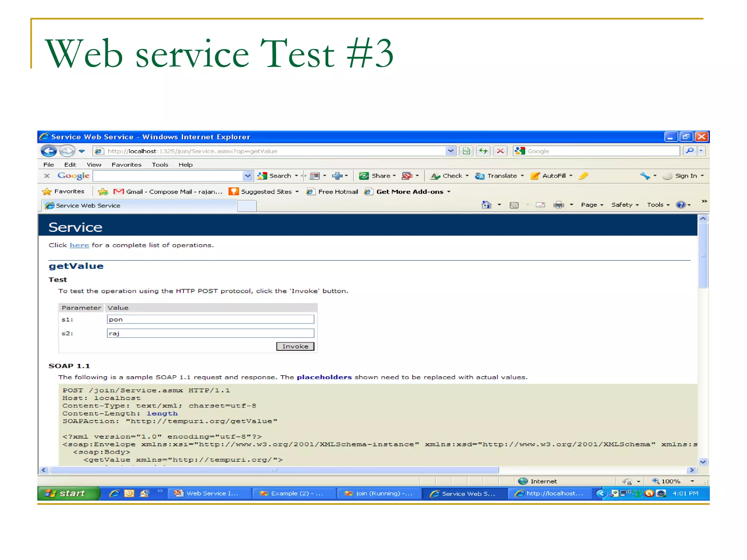Click the Print icon in command bar
Image resolution: width=747 pixels, height=560 pixels.
tap(559, 205)
